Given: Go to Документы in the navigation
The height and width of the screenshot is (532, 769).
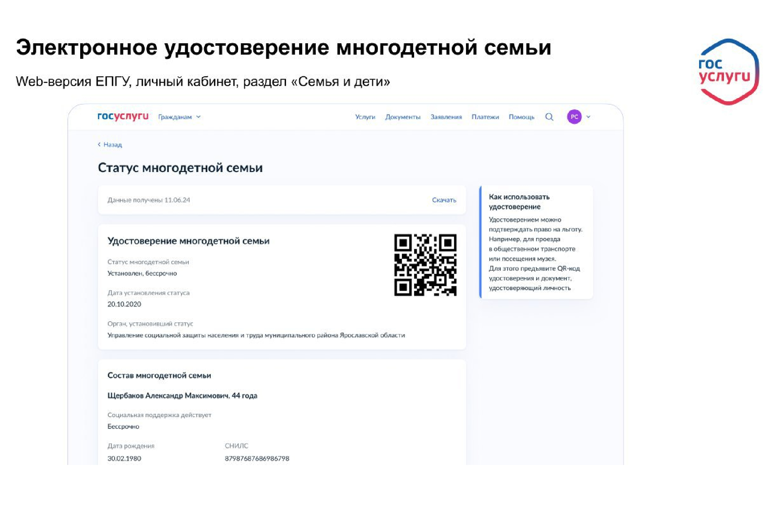Looking at the screenshot, I should (403, 117).
